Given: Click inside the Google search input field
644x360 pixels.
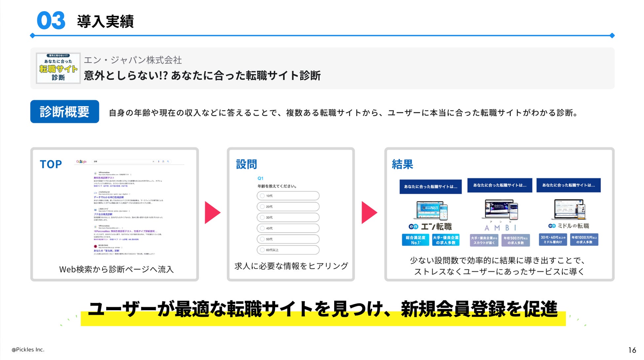Looking at the screenshot, I should (x=122, y=162).
